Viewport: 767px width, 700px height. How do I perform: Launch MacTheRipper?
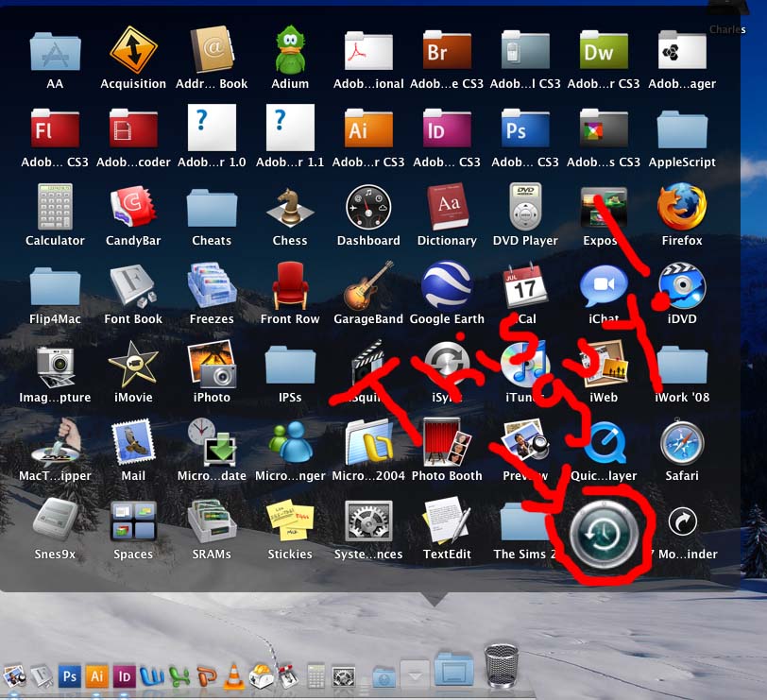(x=55, y=442)
